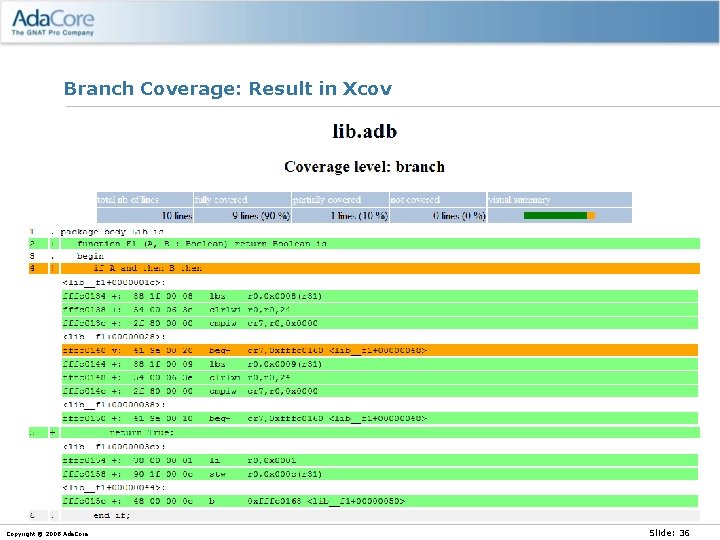Image resolution: width=720 pixels, height=540 pixels.
Task: Click the "visual summary" column header
Action: [x=560, y=200]
